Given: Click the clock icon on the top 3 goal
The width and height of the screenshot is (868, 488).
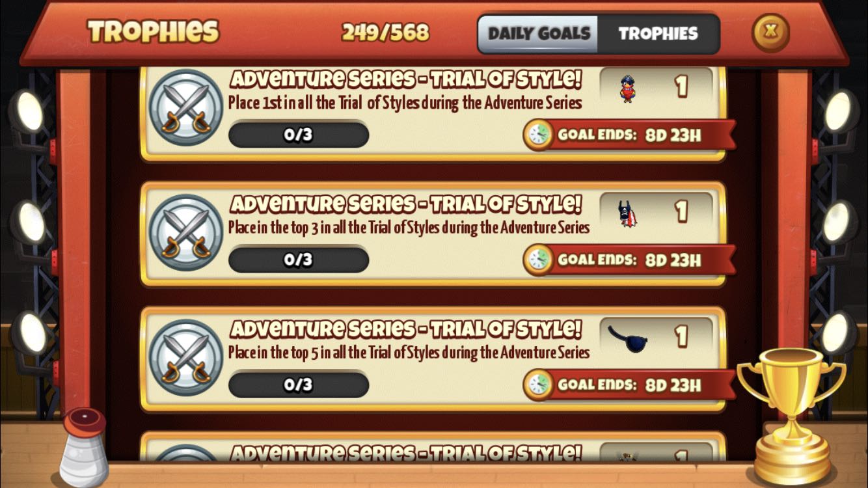Looking at the screenshot, I should coord(539,260).
